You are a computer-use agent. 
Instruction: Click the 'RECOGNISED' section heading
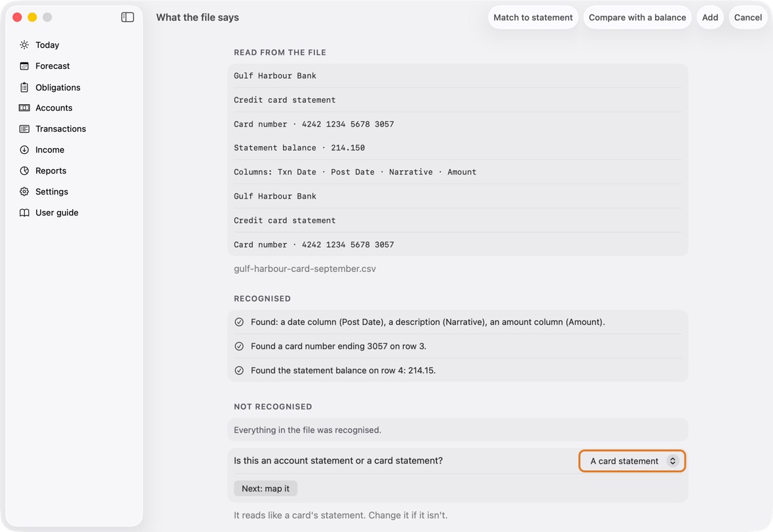[x=262, y=299]
